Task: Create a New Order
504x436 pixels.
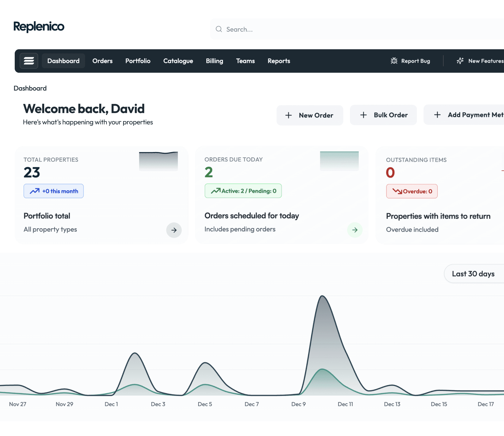Action: click(310, 115)
